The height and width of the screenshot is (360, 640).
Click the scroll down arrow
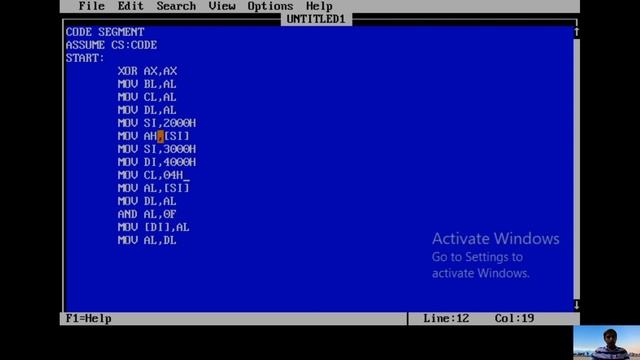[576, 305]
